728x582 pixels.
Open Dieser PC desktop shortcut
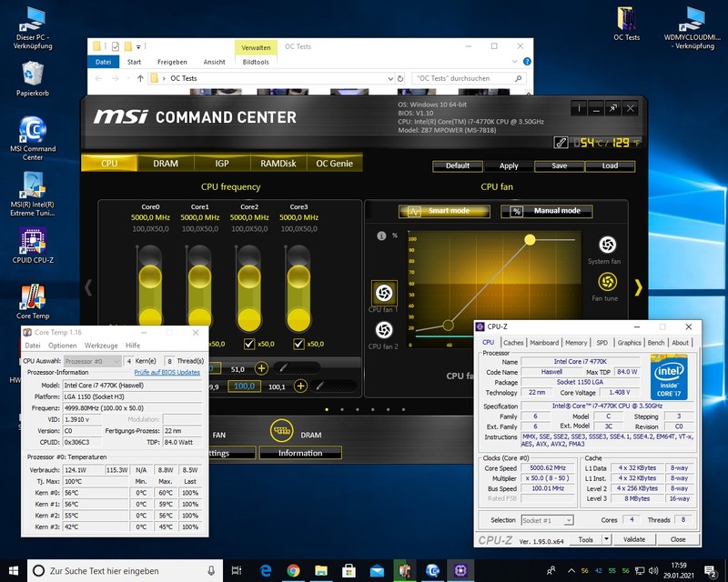(x=33, y=28)
